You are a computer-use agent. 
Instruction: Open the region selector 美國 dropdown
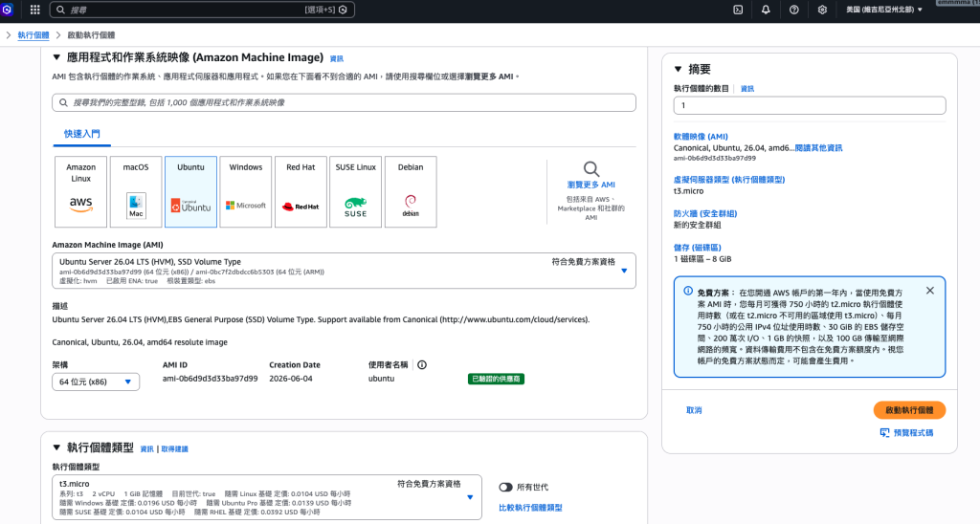pos(884,10)
